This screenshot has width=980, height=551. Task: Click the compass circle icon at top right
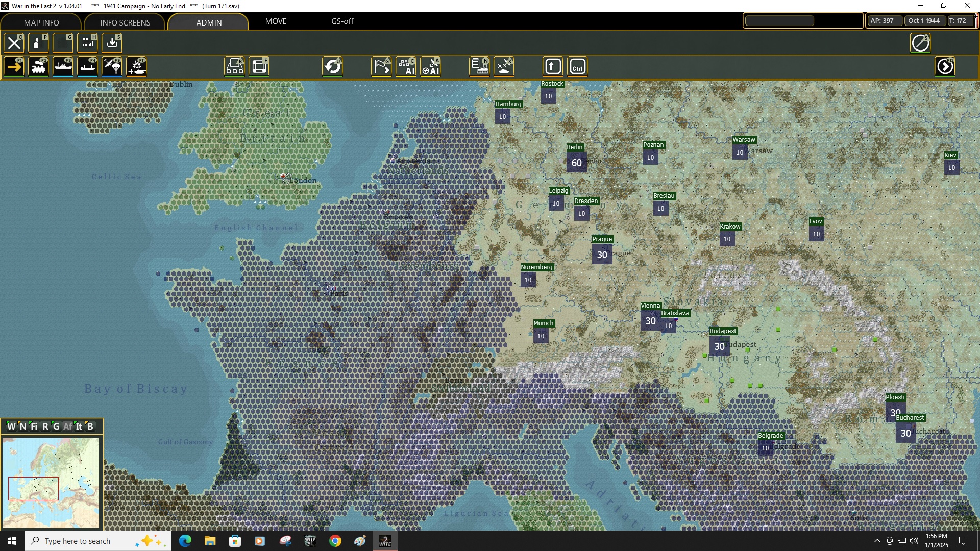(920, 43)
